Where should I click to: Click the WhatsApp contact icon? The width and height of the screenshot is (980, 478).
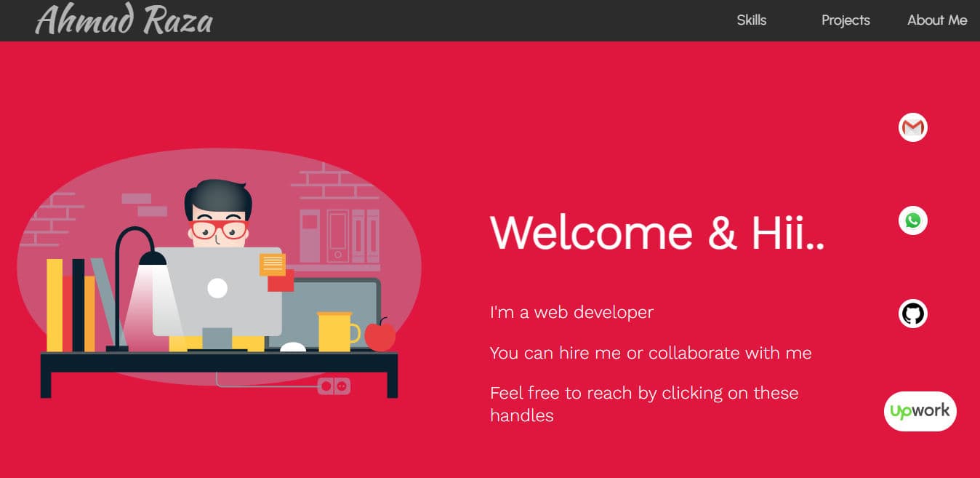click(x=912, y=220)
